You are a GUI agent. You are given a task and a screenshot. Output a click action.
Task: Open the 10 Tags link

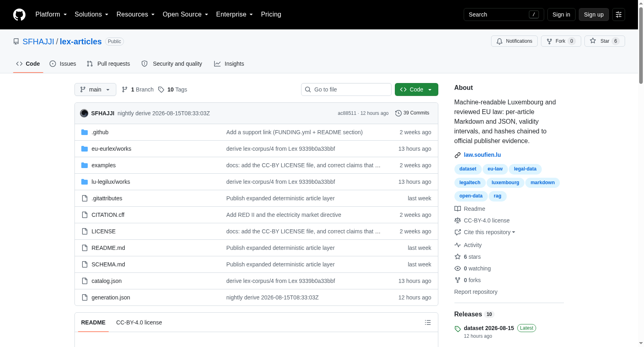173,89
